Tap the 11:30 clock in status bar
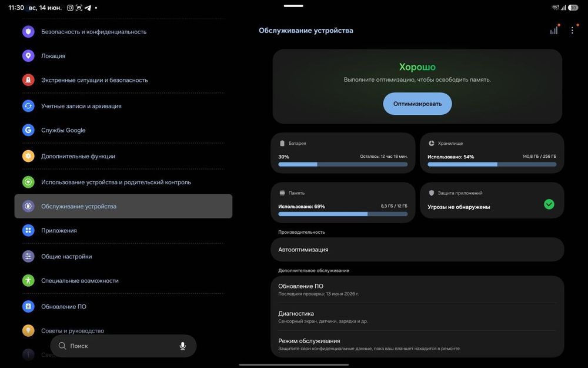This screenshot has width=588, height=368. pos(16,8)
